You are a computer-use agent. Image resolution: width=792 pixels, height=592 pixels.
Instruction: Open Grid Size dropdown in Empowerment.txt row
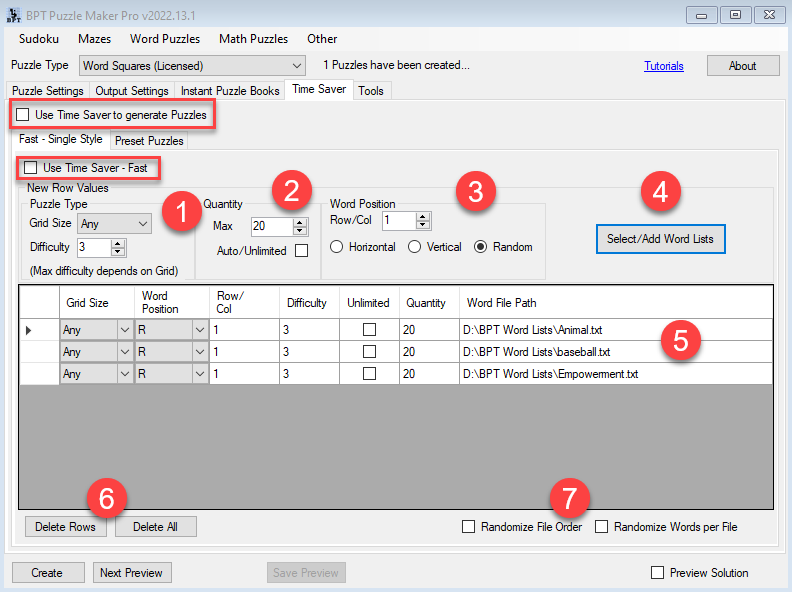click(125, 374)
